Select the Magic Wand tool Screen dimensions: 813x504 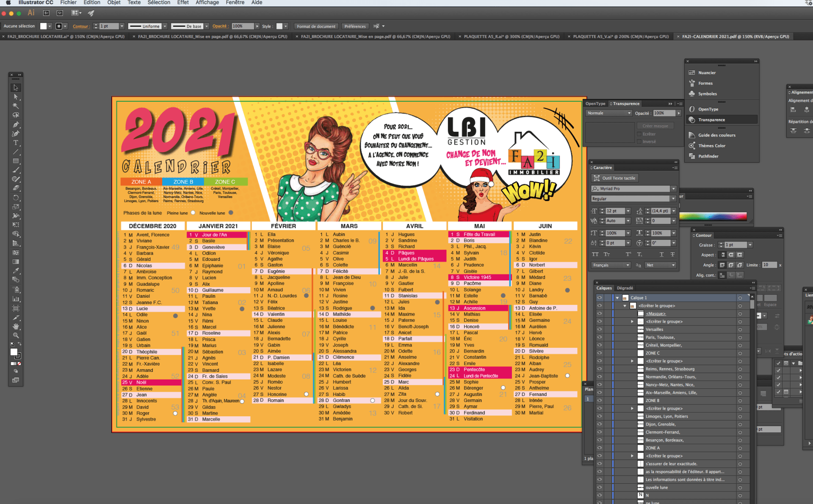tap(16, 106)
